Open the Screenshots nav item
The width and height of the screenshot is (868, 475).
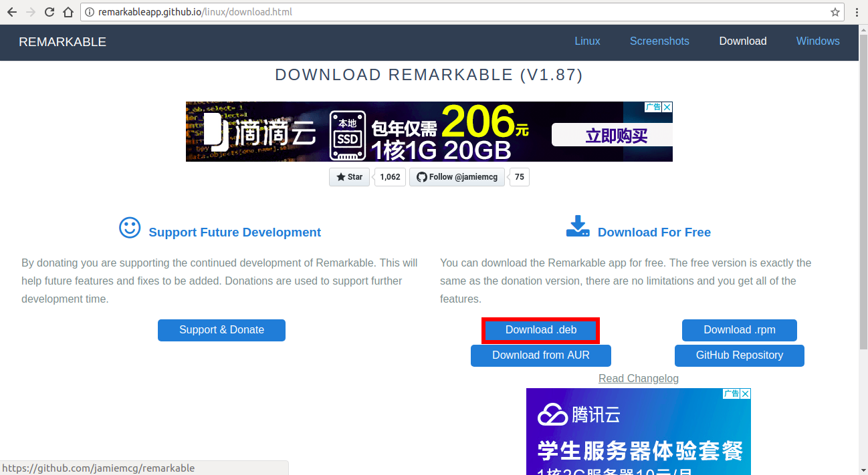[659, 41]
